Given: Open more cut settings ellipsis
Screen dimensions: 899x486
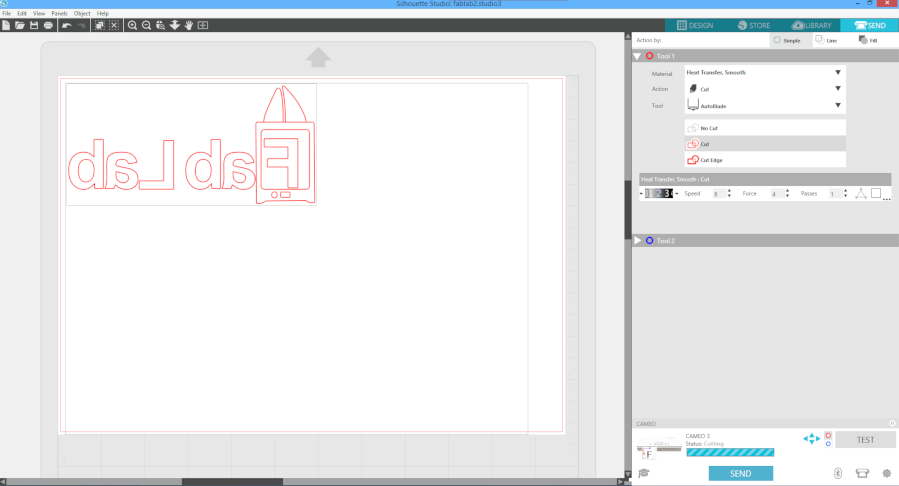Looking at the screenshot, I should 886,199.
